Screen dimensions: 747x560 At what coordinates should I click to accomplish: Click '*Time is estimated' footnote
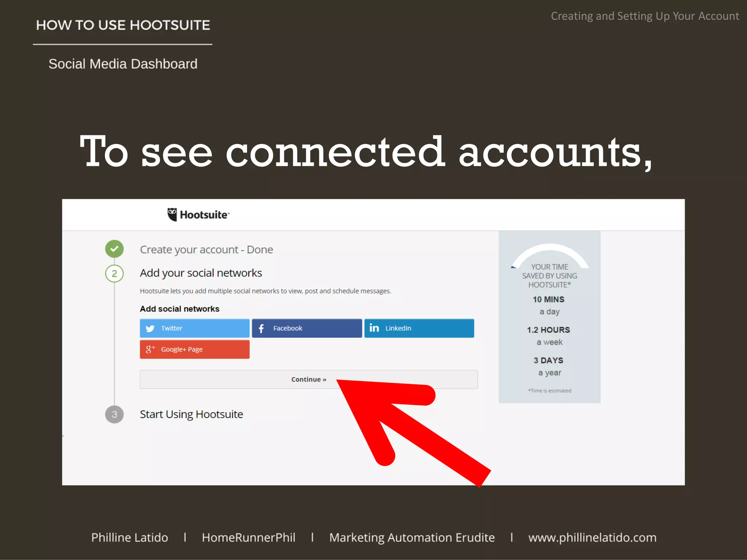tap(550, 391)
